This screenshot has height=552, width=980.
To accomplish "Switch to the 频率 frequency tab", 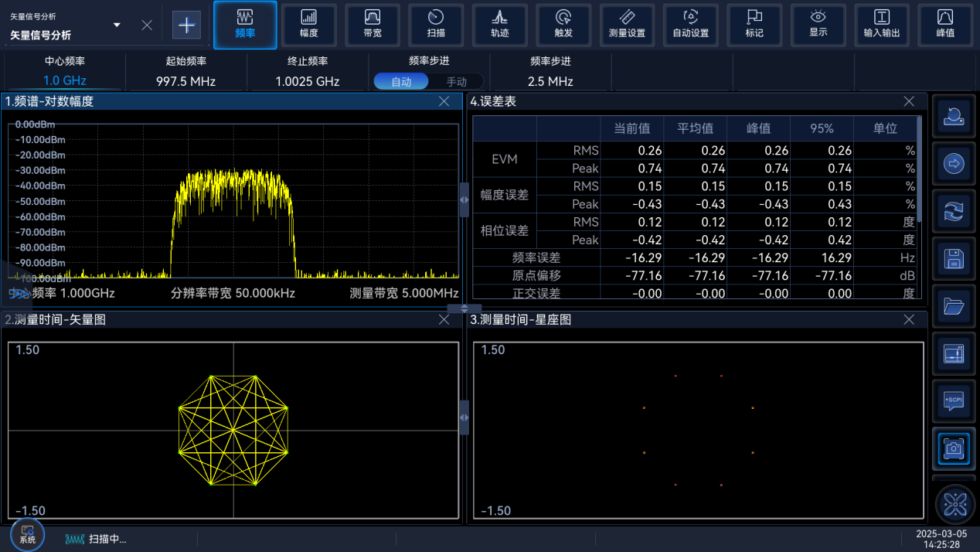I will 245,25.
